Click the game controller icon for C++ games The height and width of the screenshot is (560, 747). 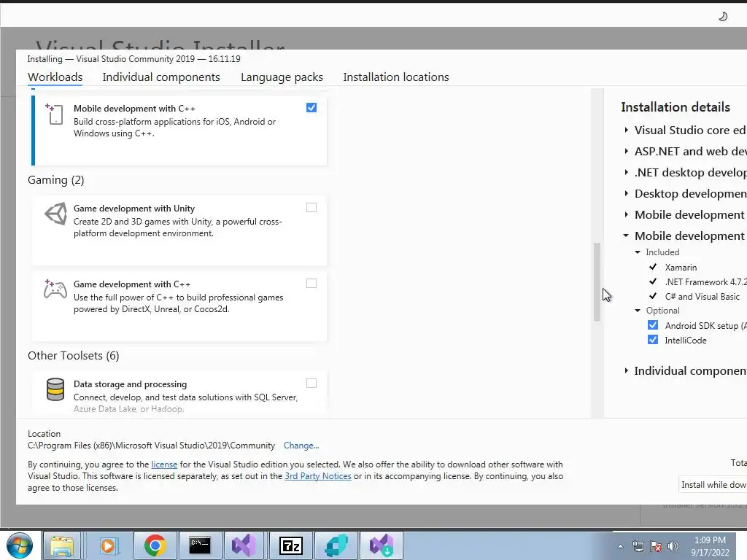[x=55, y=289]
